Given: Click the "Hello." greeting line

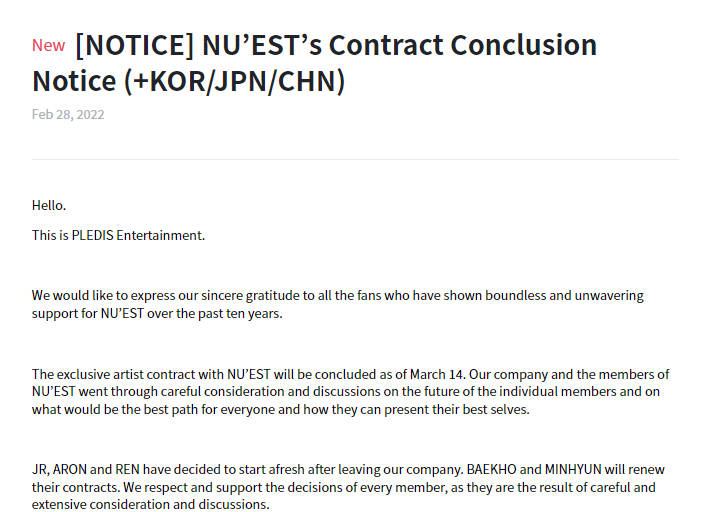Looking at the screenshot, I should (49, 205).
